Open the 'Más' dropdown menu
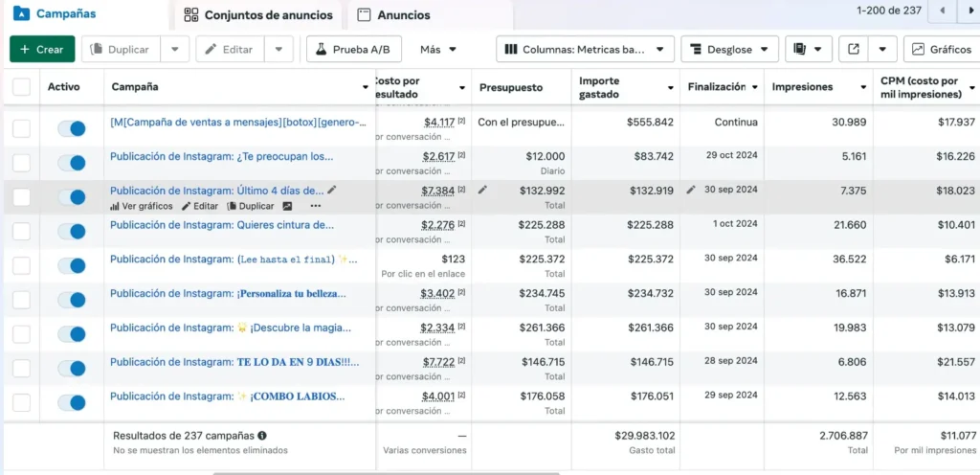The width and height of the screenshot is (980, 475). coord(438,49)
